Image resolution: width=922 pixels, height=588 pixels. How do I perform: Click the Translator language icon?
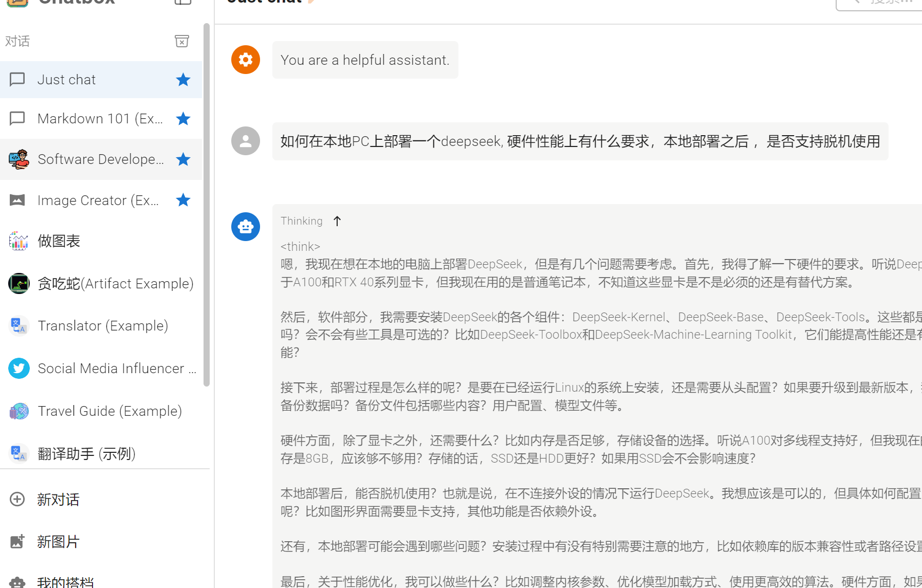[x=19, y=326]
